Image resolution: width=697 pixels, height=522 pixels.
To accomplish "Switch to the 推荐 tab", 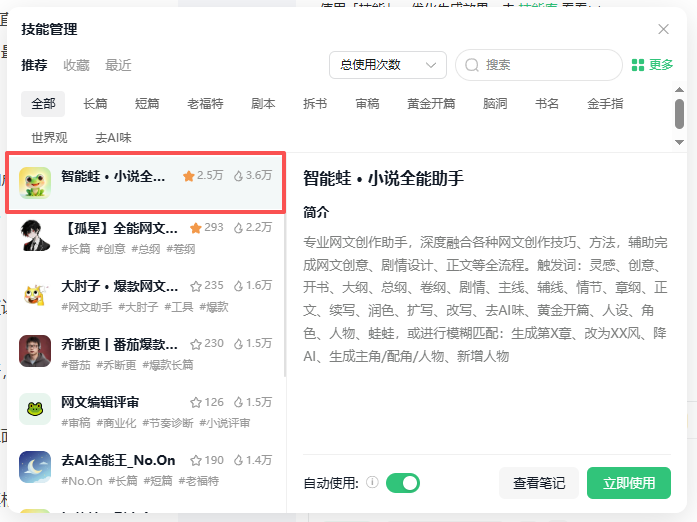I will (34, 65).
